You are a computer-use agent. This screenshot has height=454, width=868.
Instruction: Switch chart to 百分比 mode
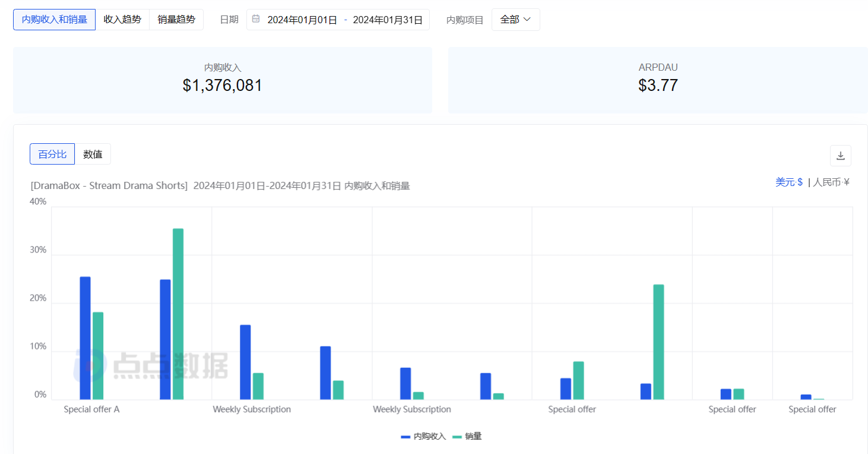(52, 154)
